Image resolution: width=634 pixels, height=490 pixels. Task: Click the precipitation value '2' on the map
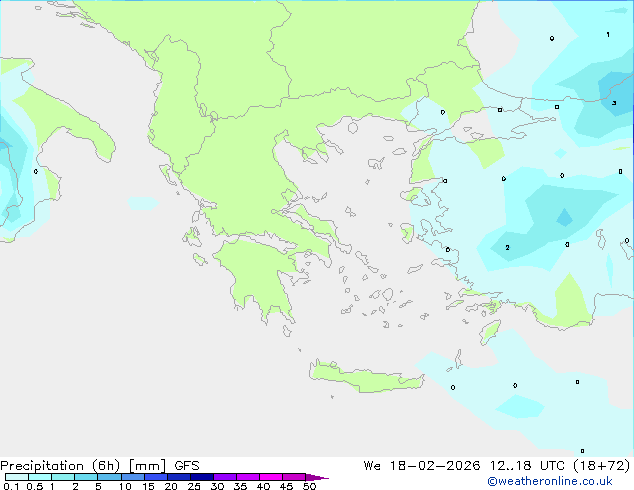tap(507, 247)
